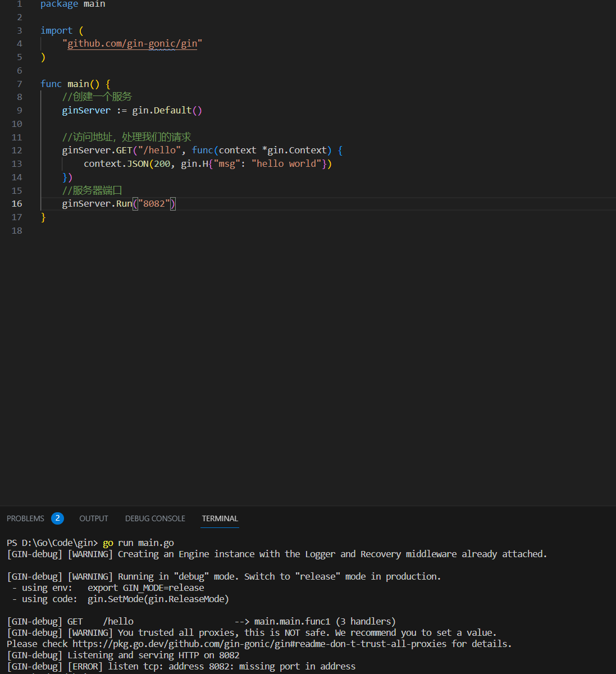Screen dimensions: 616x674
Task: Click the status code 200 on line 13
Action: tap(162, 164)
